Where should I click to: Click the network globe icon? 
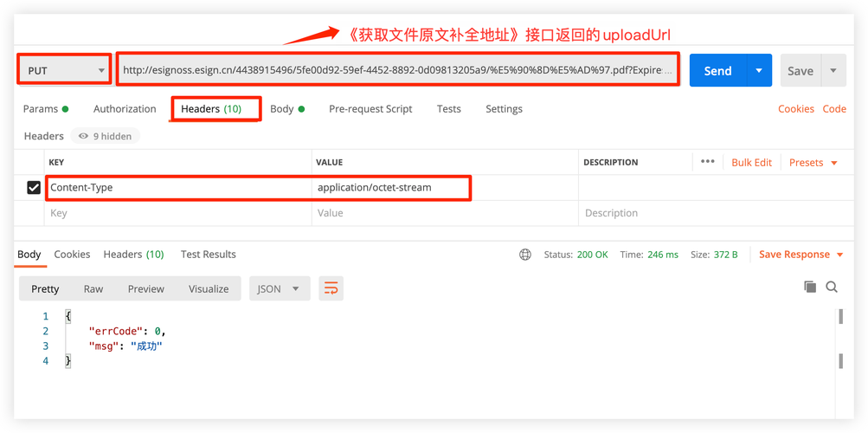point(524,255)
